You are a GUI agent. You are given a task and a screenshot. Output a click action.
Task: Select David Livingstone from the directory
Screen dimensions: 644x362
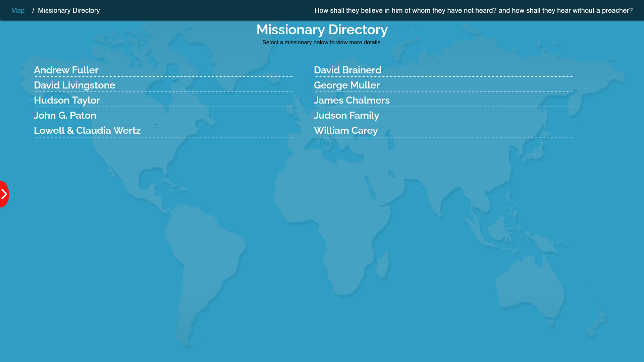tap(74, 85)
